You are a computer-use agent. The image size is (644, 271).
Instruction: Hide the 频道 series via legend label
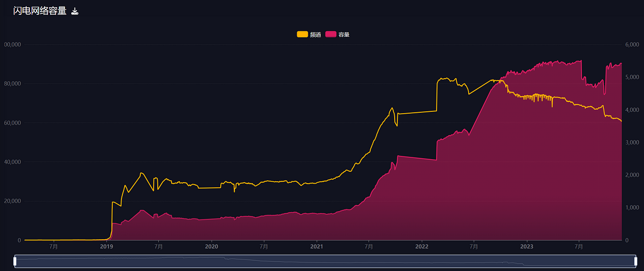pos(316,35)
